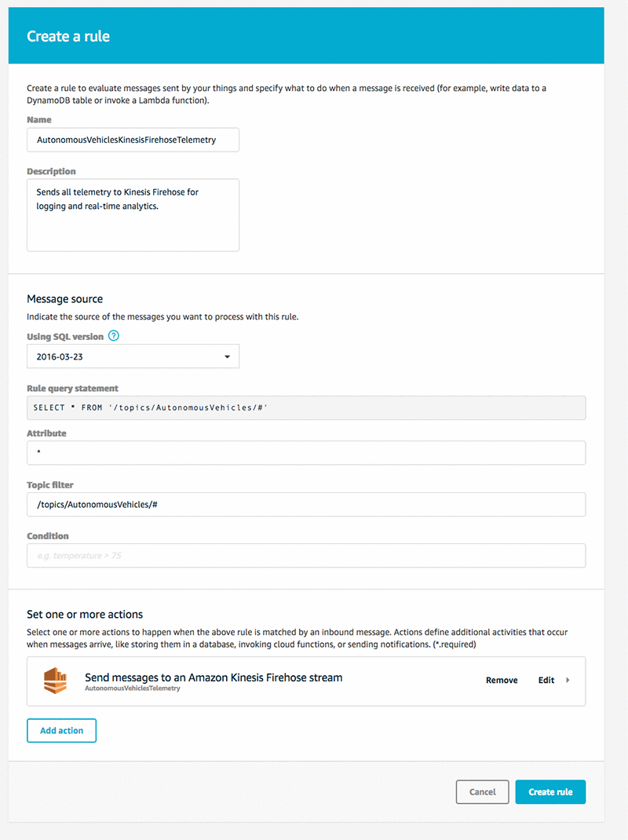Click the Topic filter field
Screen dimensions: 628x840
306,505
